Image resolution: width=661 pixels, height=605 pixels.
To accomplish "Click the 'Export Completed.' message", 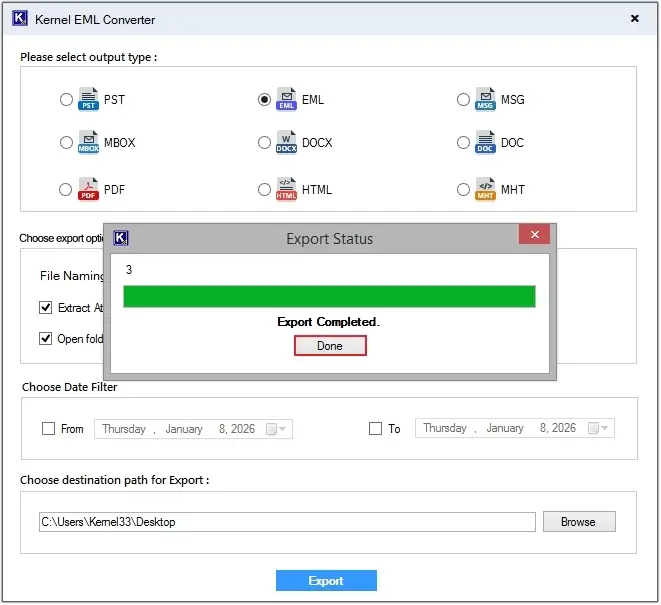I will click(328, 322).
